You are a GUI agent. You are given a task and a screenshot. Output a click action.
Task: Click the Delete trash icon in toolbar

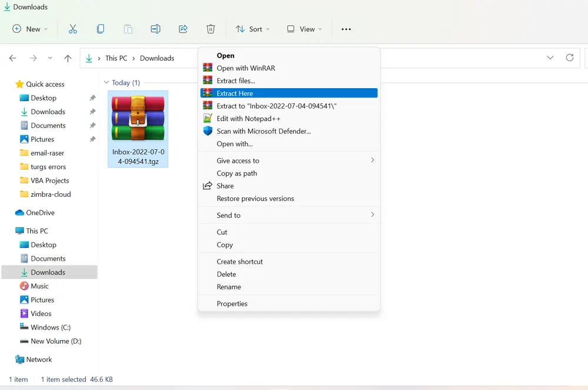pos(211,29)
